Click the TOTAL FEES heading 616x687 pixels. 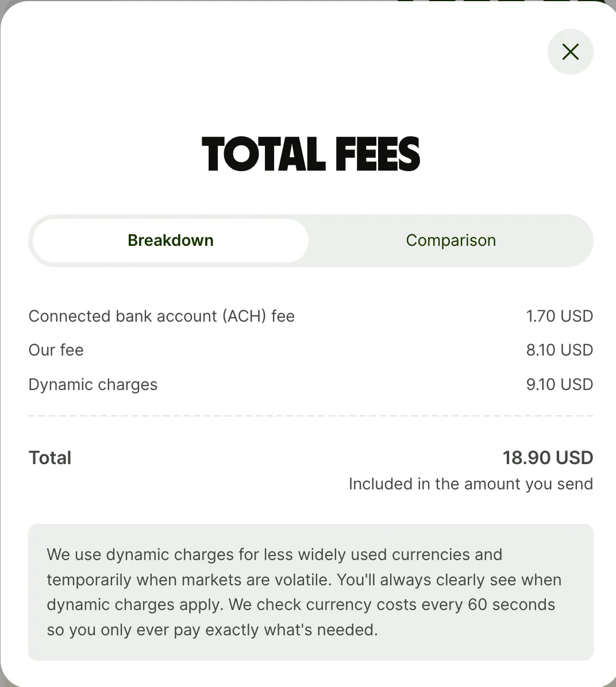[311, 155]
